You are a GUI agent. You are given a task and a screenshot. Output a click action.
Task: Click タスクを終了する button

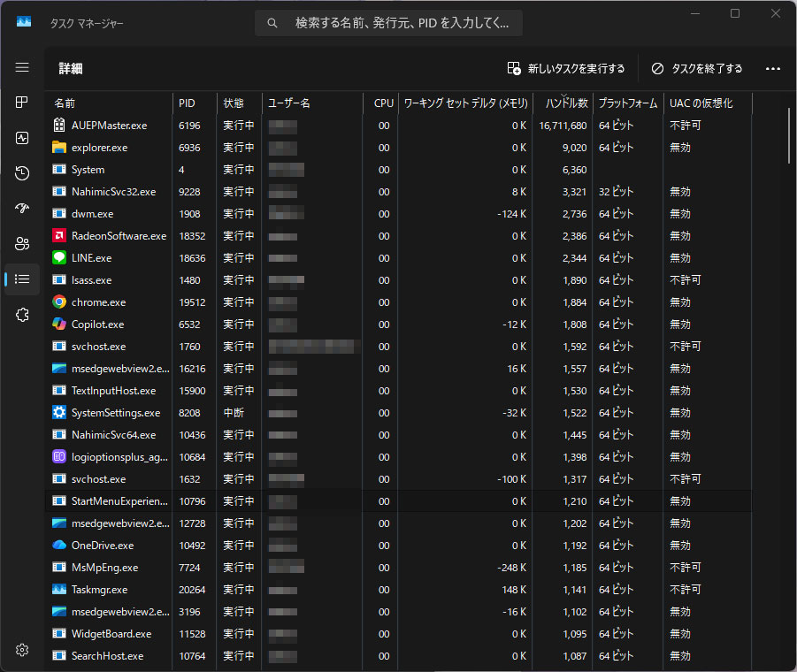[696, 69]
